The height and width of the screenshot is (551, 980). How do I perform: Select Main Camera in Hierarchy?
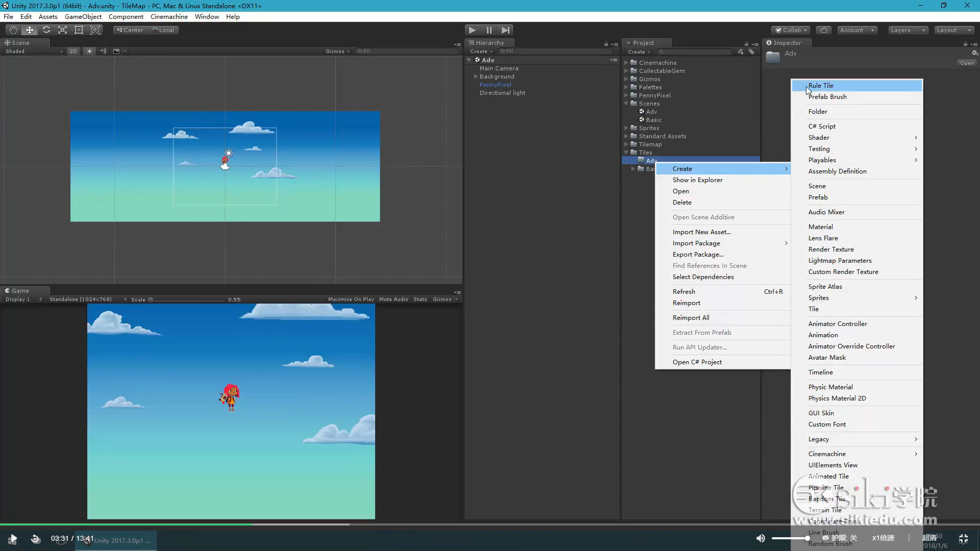[x=499, y=68]
